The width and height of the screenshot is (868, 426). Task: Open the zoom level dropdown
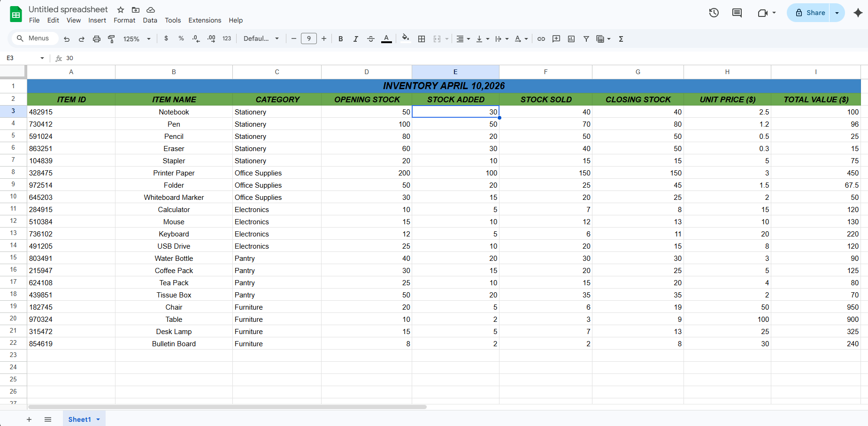pos(137,39)
